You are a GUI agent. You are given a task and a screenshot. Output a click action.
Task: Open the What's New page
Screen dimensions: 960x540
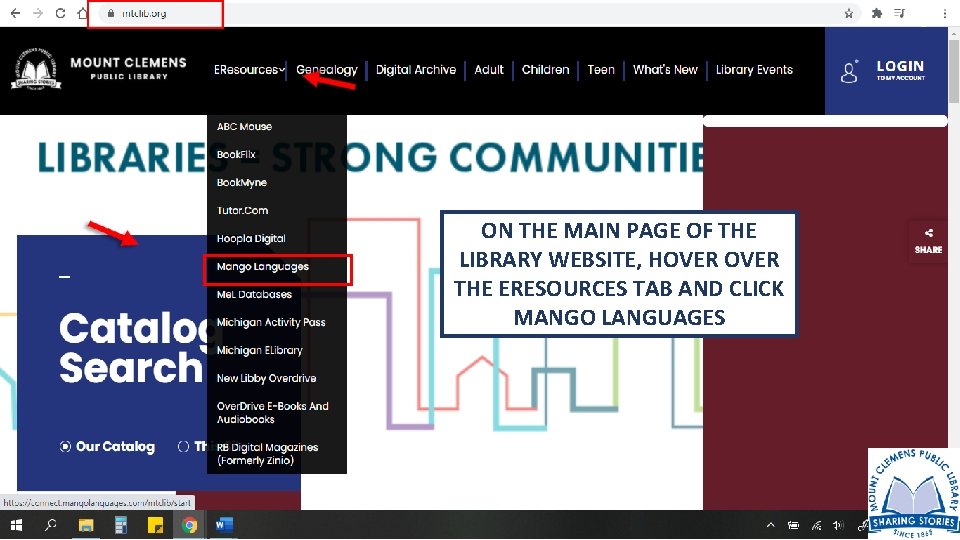665,70
